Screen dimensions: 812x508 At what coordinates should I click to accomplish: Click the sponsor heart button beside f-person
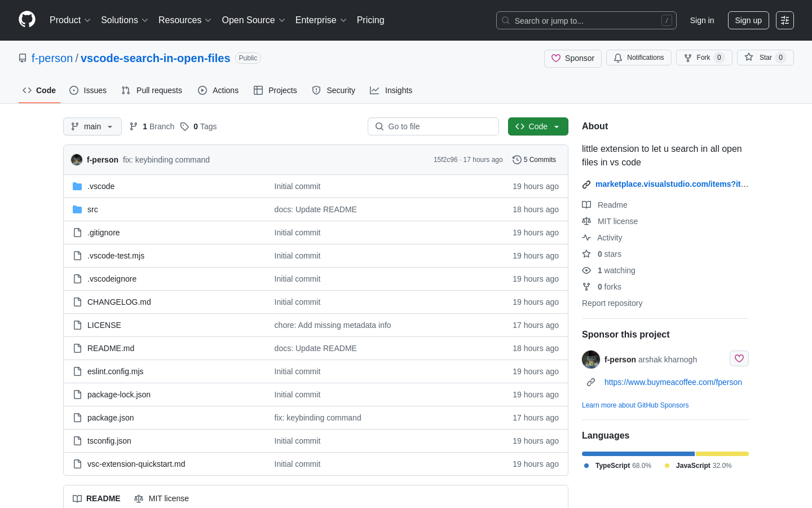coord(739,358)
